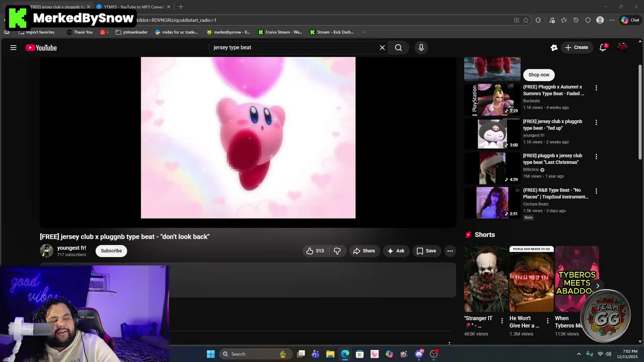Open merkedbysnow Kick bookmark
Screen dimensions: 644x362
[228, 32]
